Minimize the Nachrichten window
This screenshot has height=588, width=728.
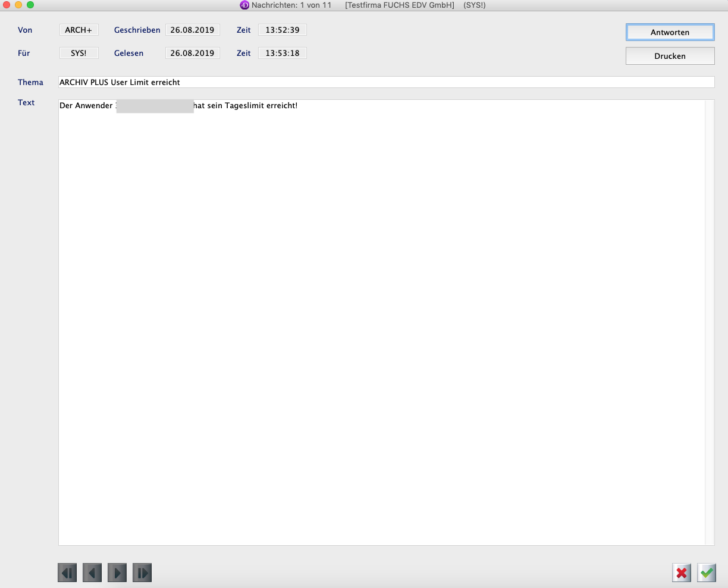pyautogui.click(x=18, y=5)
